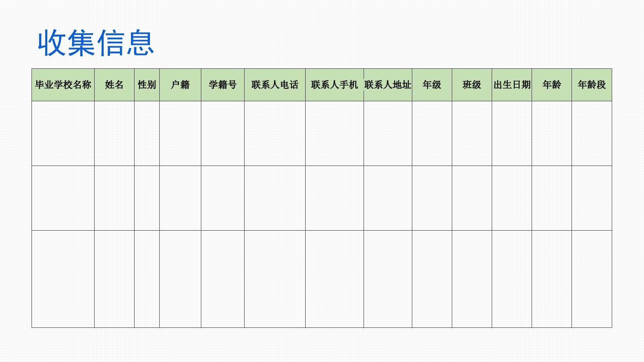Select the 年龄段 header cell
Screen dimensions: 644x362
pyautogui.click(x=592, y=85)
